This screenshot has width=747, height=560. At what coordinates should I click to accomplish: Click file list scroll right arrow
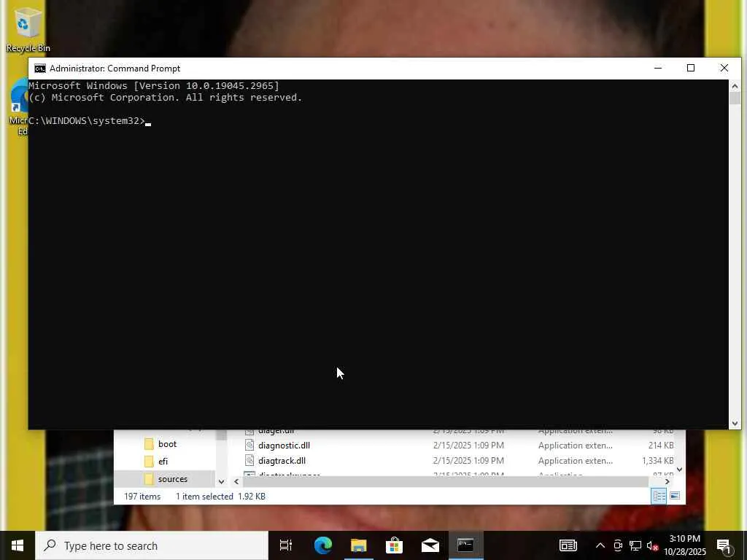(667, 481)
